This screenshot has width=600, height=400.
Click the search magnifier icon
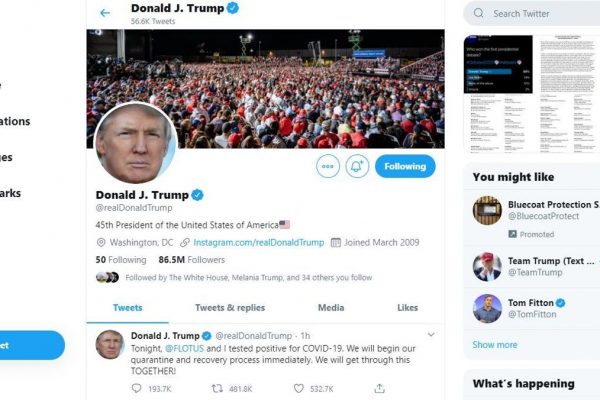coord(478,13)
